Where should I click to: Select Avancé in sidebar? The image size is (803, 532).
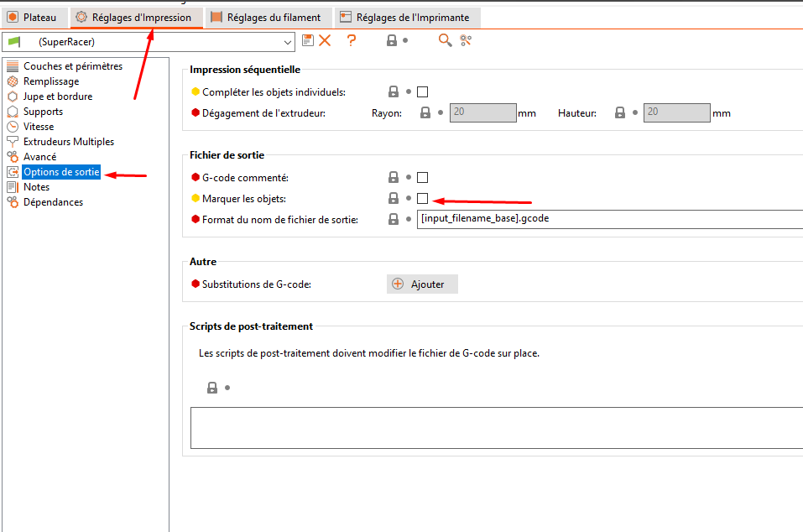tap(40, 157)
